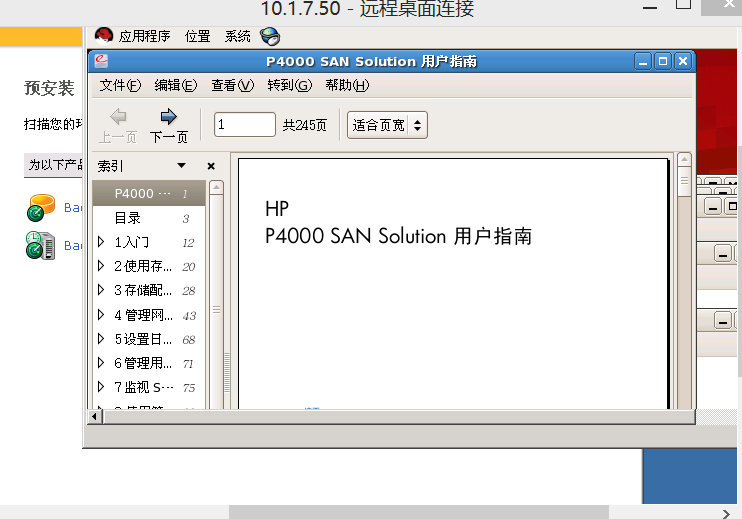
Task: Open the 适合页宽 zoom dropdown
Action: coord(387,125)
